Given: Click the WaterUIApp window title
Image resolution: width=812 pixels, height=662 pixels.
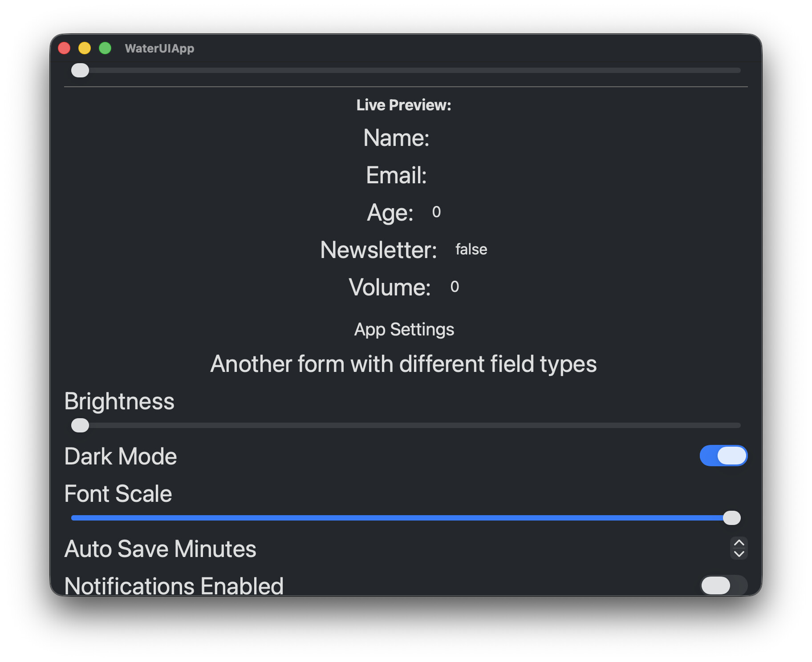Looking at the screenshot, I should point(160,48).
